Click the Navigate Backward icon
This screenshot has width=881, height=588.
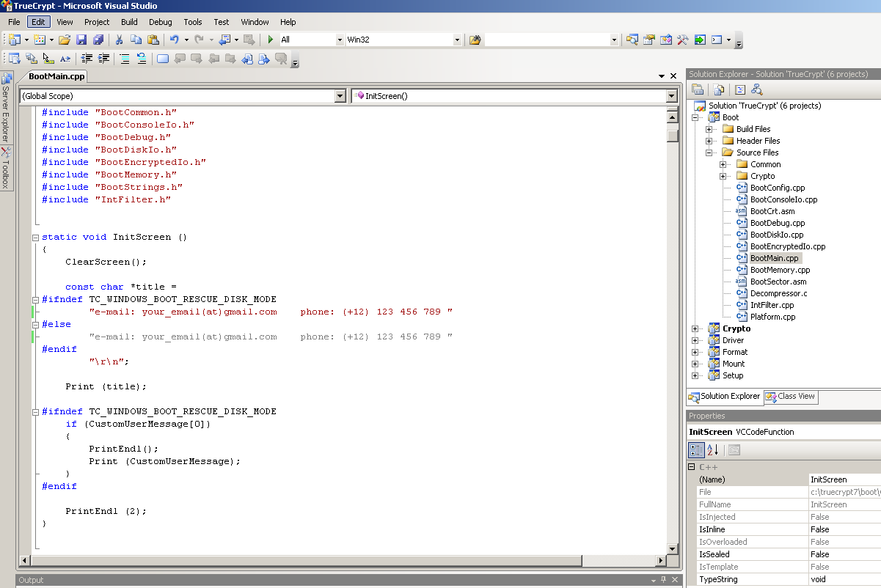click(x=224, y=40)
